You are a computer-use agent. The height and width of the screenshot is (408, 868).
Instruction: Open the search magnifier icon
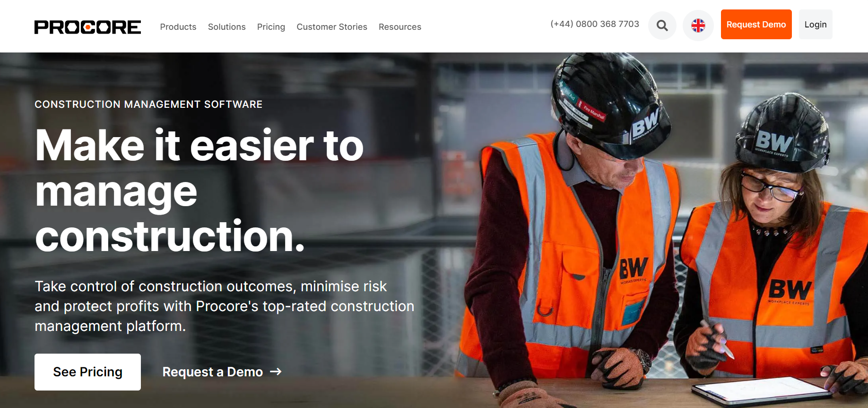662,26
